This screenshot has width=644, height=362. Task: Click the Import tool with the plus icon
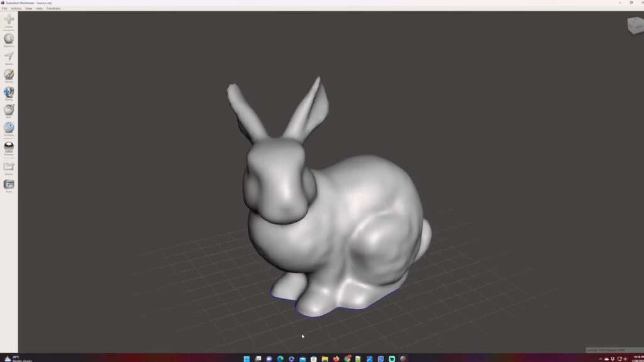9,20
